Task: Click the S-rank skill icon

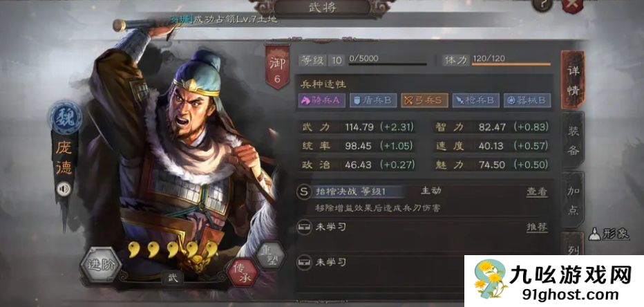Action: click(x=303, y=192)
